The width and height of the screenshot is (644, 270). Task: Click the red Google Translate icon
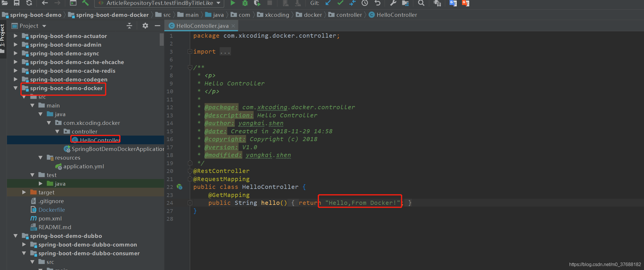(465, 3)
